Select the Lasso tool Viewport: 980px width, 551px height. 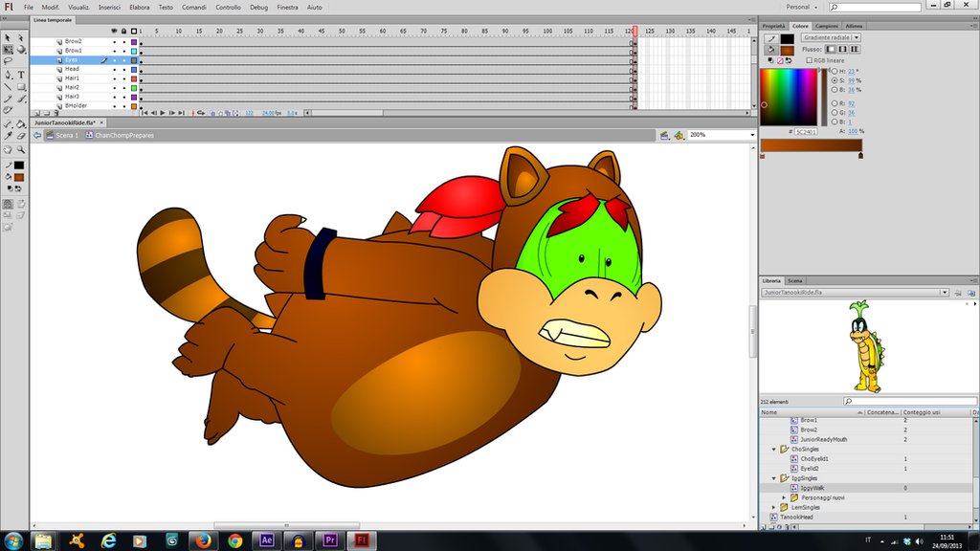click(x=8, y=61)
